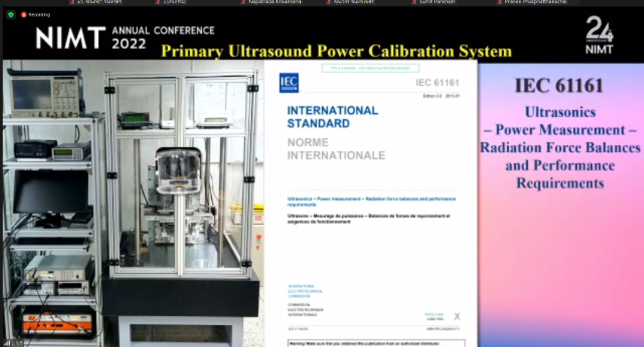Click the INTERNATIONAL STANDARD heading on document
The image size is (644, 347).
pyautogui.click(x=333, y=116)
